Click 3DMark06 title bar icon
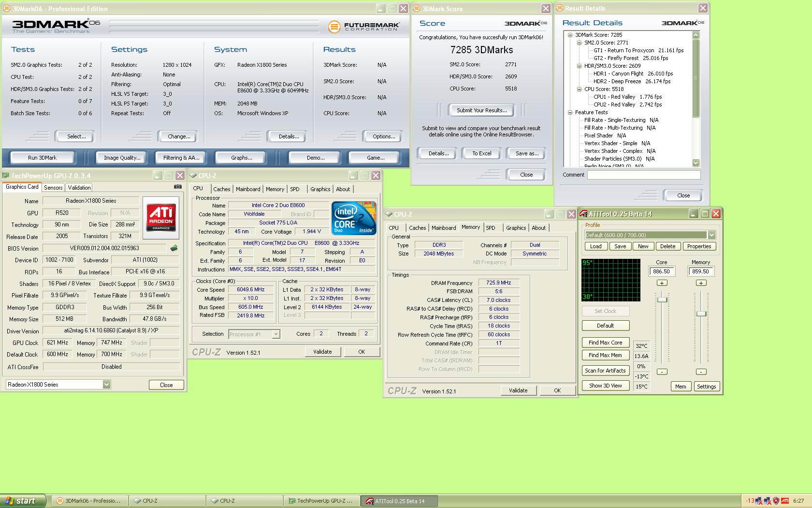 7,9
